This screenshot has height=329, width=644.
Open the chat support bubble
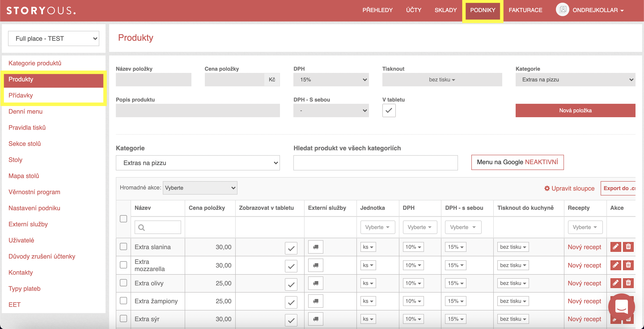pos(621,306)
